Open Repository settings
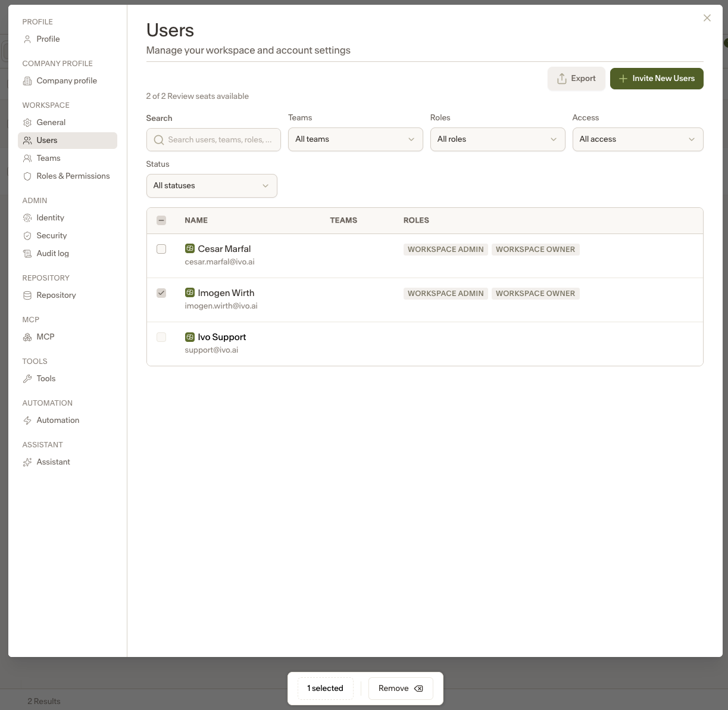 (68, 295)
